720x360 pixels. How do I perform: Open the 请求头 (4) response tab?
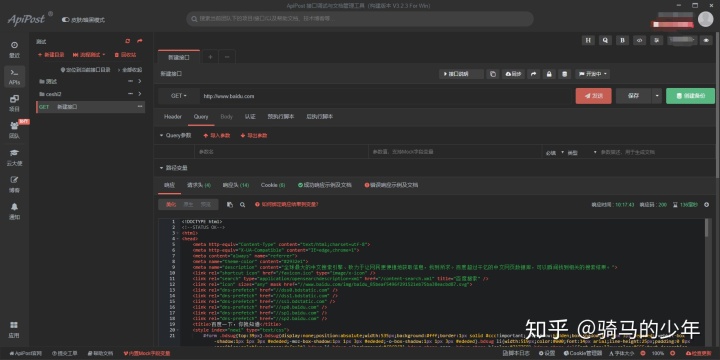[x=199, y=185]
